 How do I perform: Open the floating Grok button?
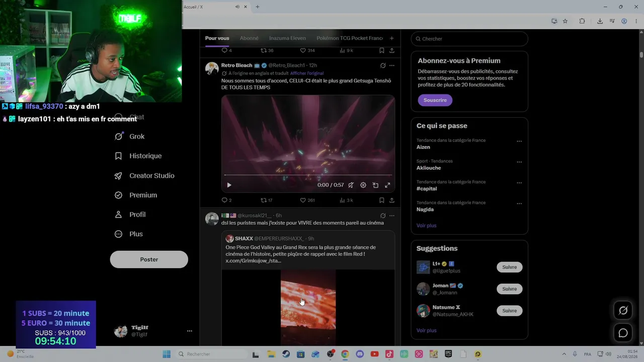(x=623, y=311)
